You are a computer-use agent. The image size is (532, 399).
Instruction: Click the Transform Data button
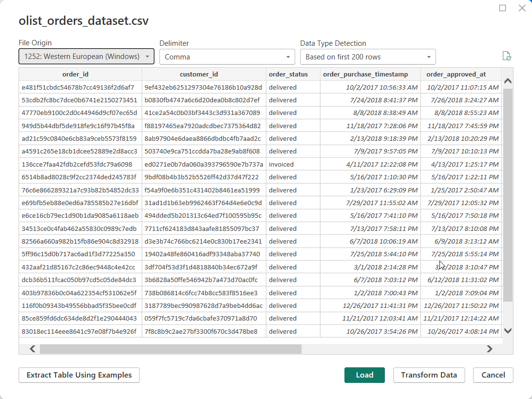(x=429, y=375)
